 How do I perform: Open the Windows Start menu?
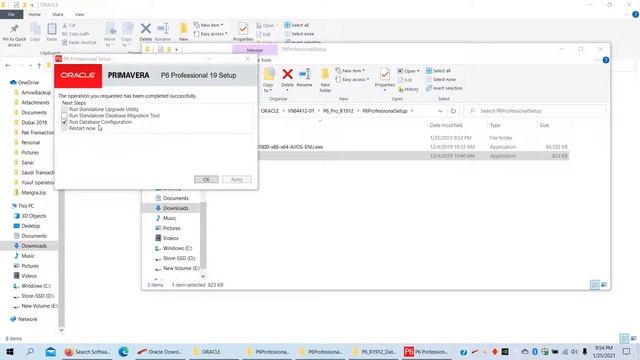pyautogui.click(x=10, y=351)
